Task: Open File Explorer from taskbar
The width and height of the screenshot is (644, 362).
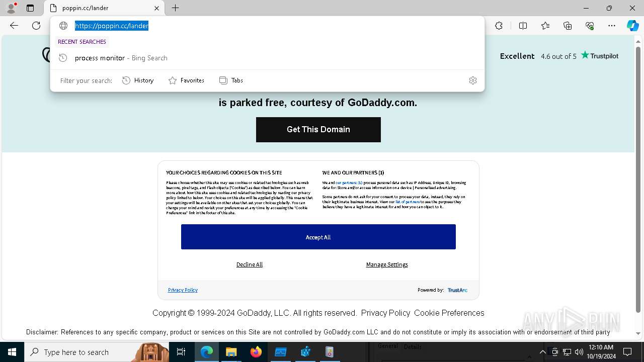Action: pos(231,352)
